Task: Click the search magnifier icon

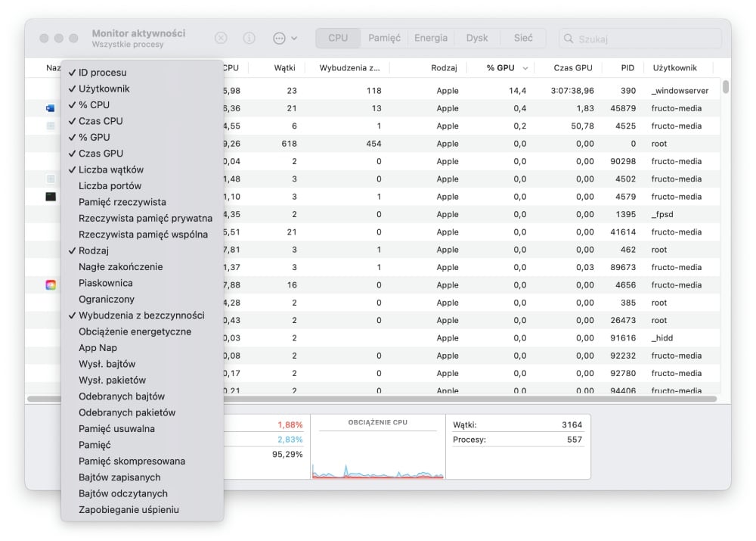Action: [569, 39]
